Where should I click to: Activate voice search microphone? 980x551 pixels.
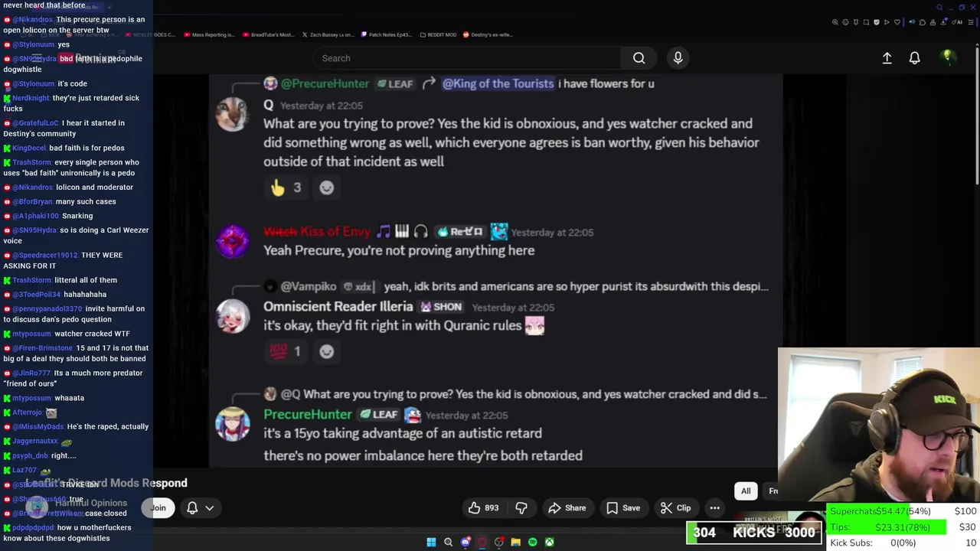pyautogui.click(x=678, y=58)
